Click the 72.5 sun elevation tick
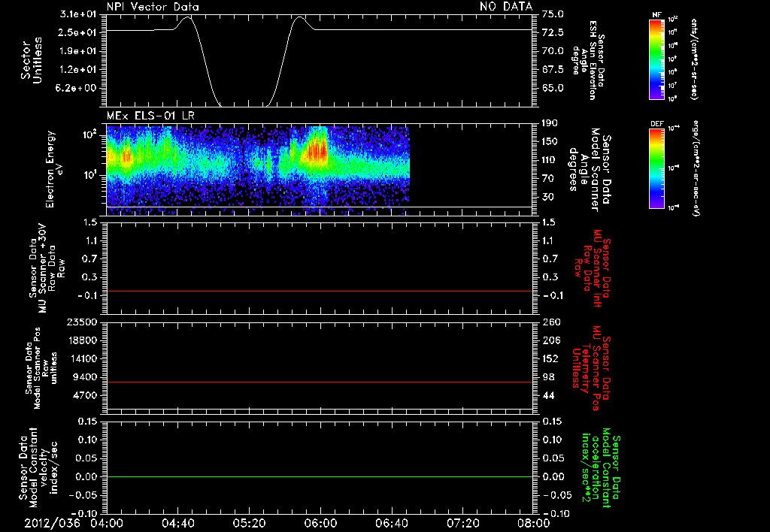Screen dimensions: 770x532 (553, 33)
